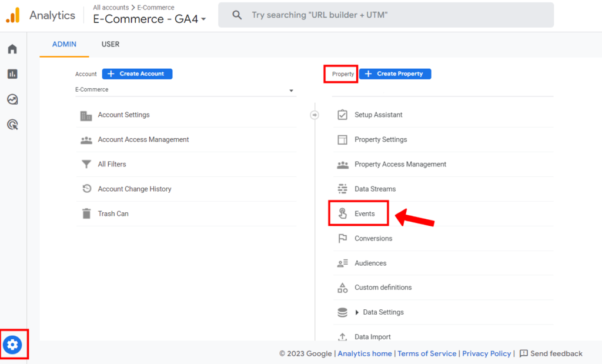Open Home from left sidebar icon

click(x=12, y=49)
